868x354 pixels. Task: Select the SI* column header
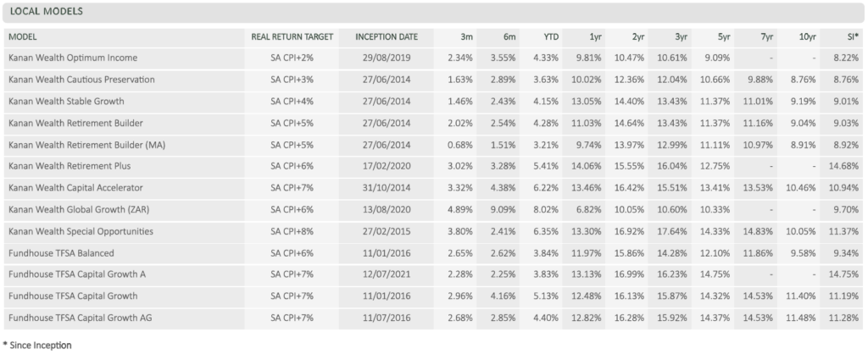tap(851, 37)
